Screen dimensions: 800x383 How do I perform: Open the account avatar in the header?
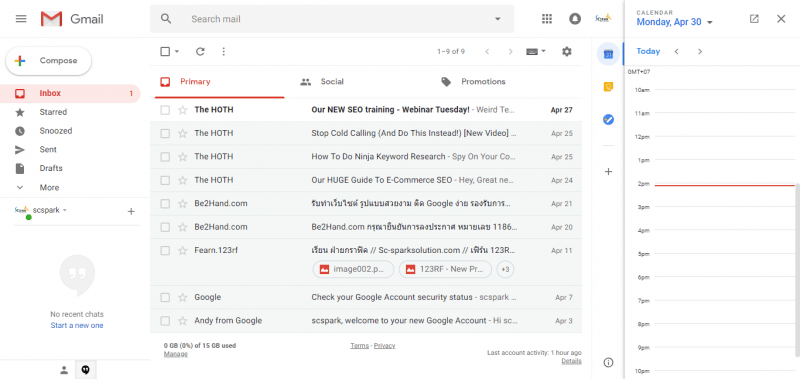coord(604,19)
